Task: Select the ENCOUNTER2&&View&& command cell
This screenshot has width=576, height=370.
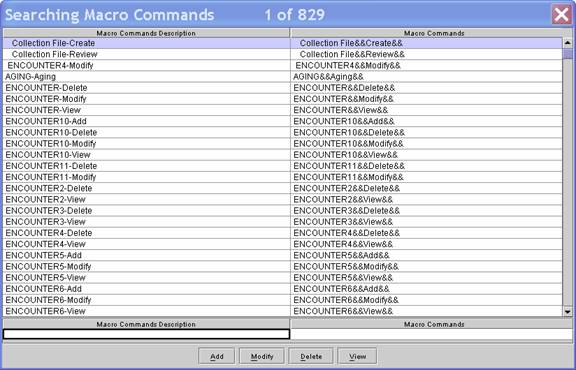Action: [x=426, y=200]
